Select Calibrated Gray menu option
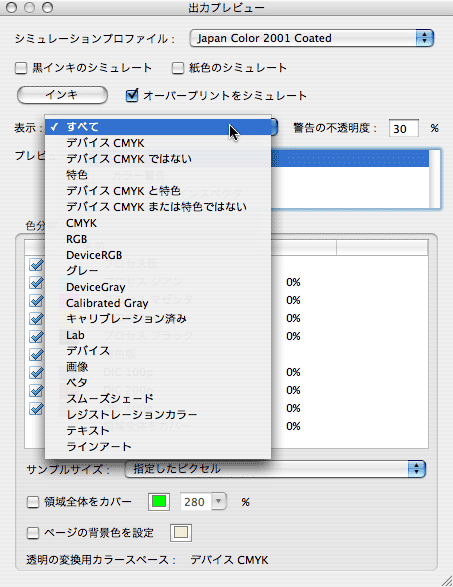453x587 pixels. click(158, 303)
